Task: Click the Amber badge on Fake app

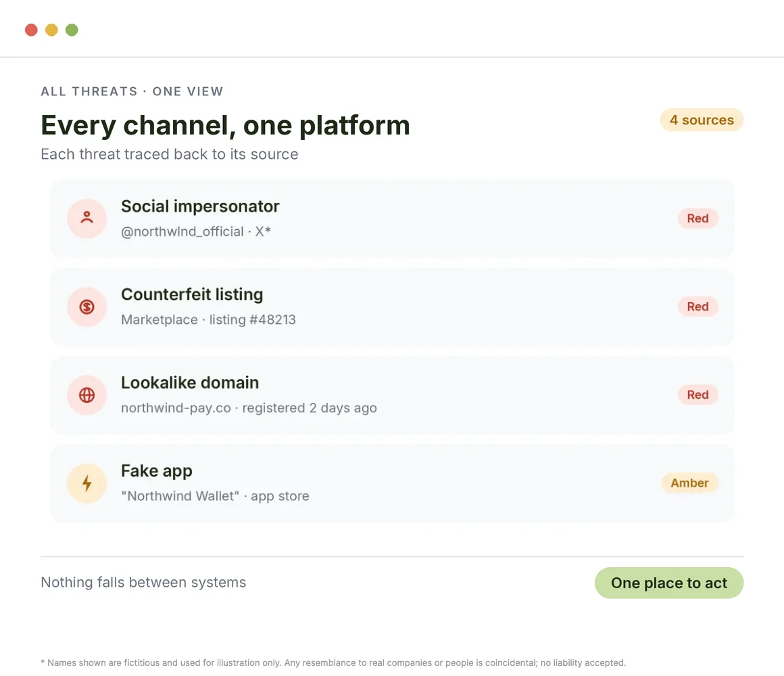Action: point(689,483)
